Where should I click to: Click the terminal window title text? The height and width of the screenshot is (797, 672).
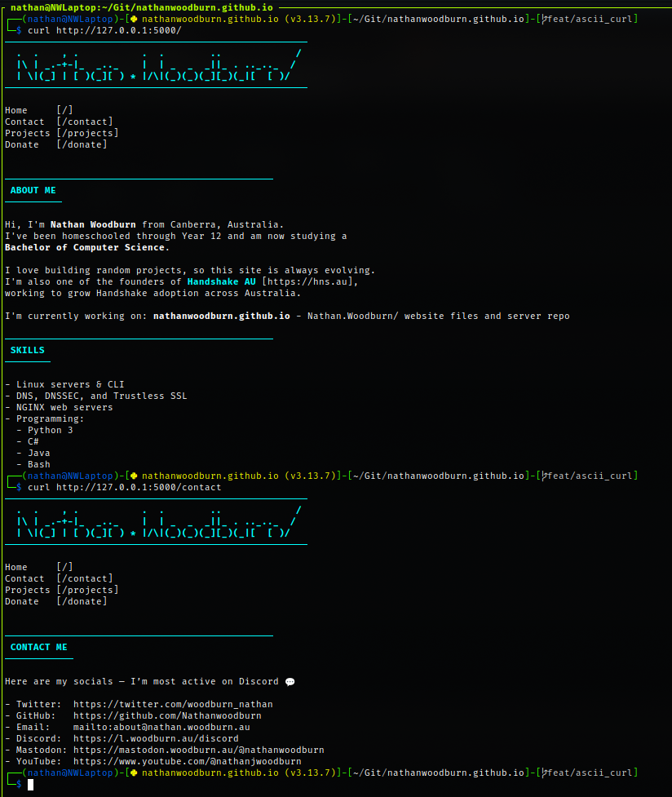pyautogui.click(x=142, y=7)
